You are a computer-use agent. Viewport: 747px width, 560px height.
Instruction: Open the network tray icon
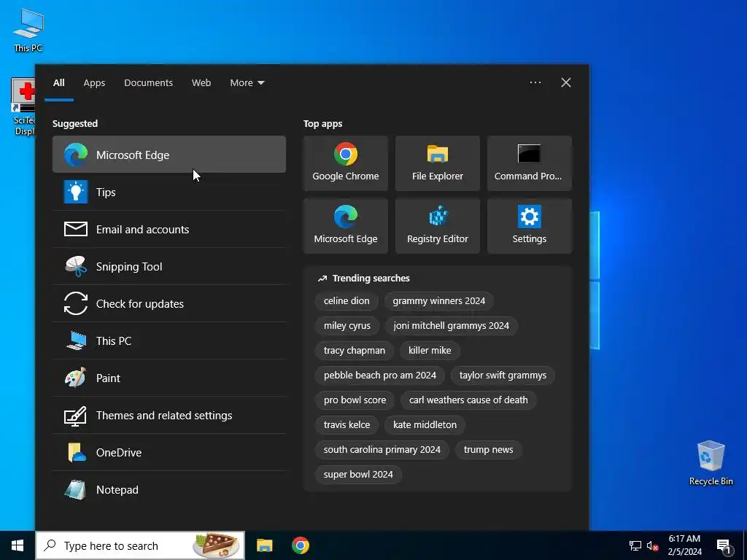(x=635, y=545)
